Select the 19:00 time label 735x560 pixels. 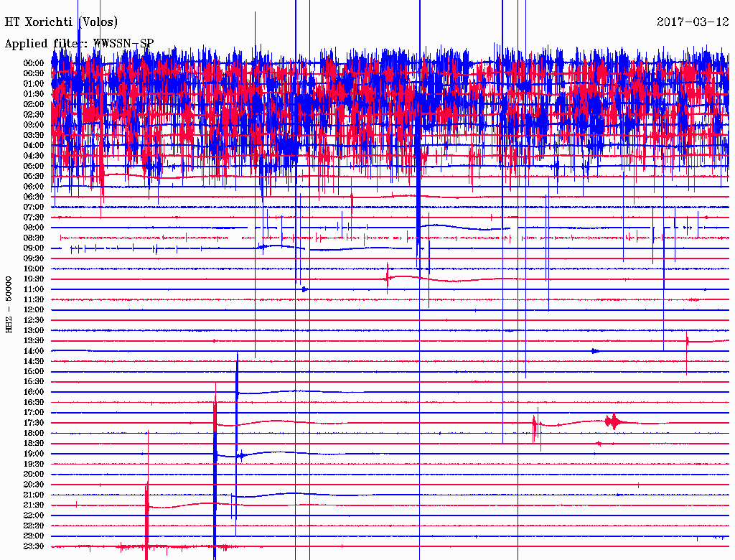[x=34, y=454]
